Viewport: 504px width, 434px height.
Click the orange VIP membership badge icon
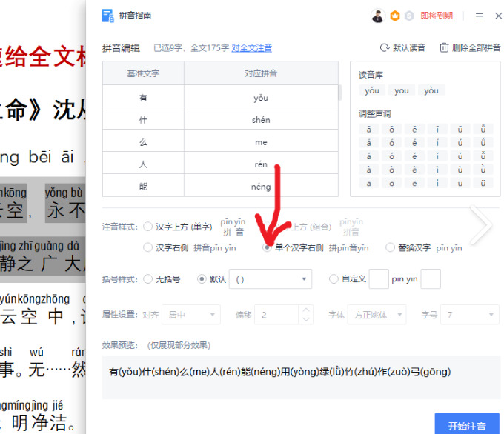395,16
